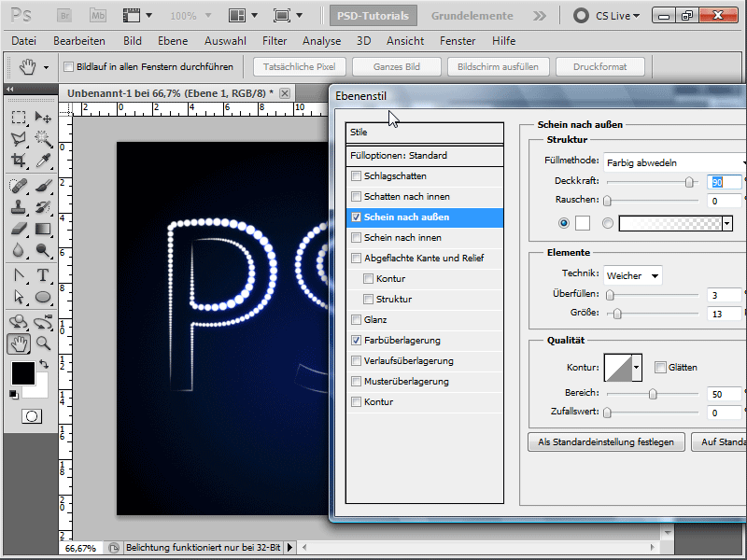Open Technik dropdown Weicher
The height and width of the screenshot is (560, 747).
point(633,275)
